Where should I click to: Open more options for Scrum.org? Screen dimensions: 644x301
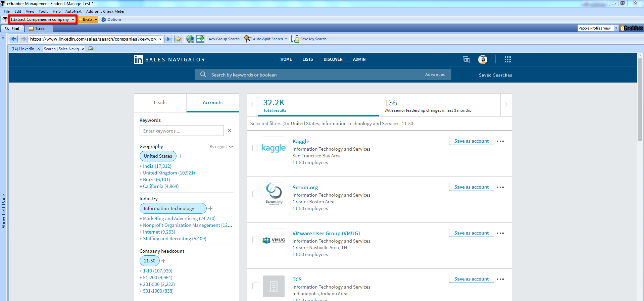(500, 187)
